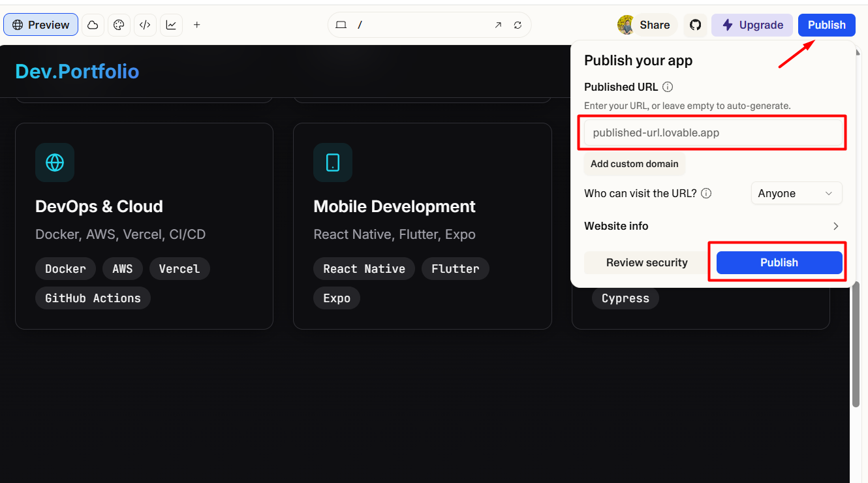This screenshot has width=868, height=483.
Task: Click the Review security button
Action: tap(646, 262)
